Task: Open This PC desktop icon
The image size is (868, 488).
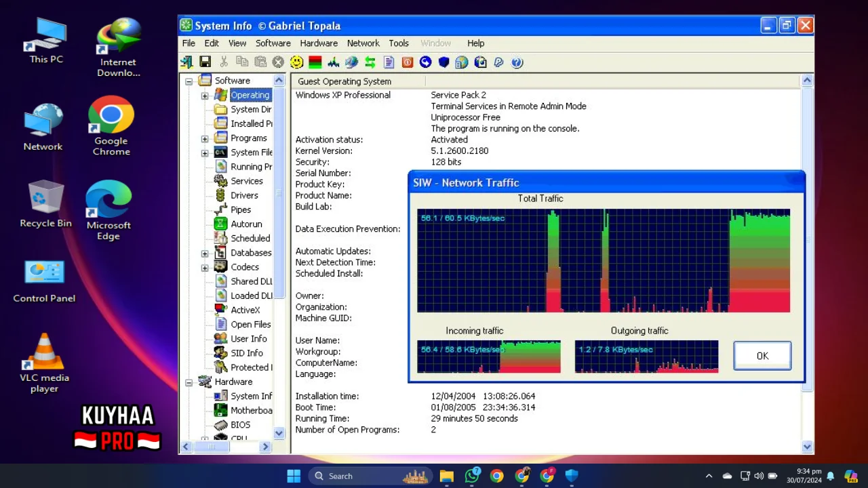Action: click(x=46, y=41)
